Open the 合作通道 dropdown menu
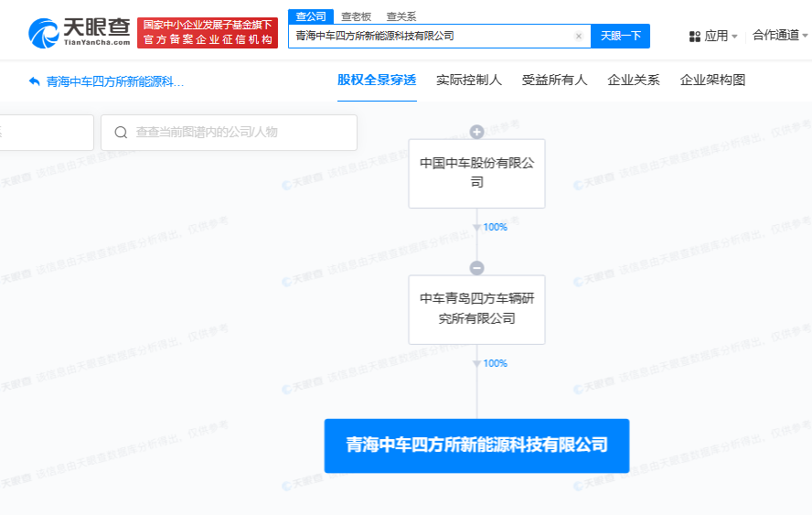 pos(780,36)
